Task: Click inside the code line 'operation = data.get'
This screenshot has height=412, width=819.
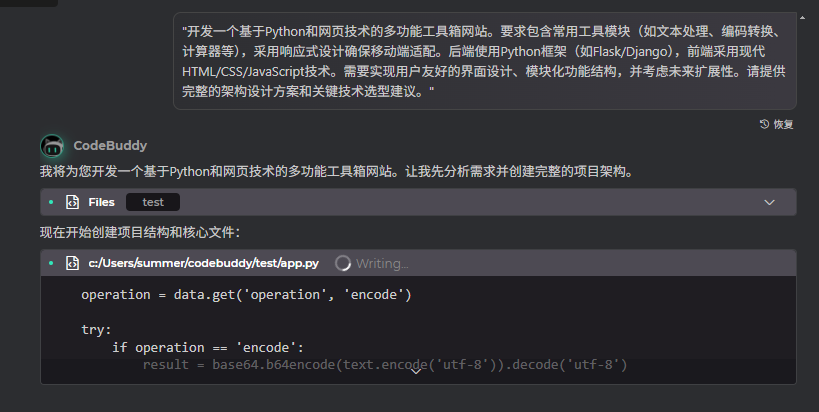Action: point(245,294)
